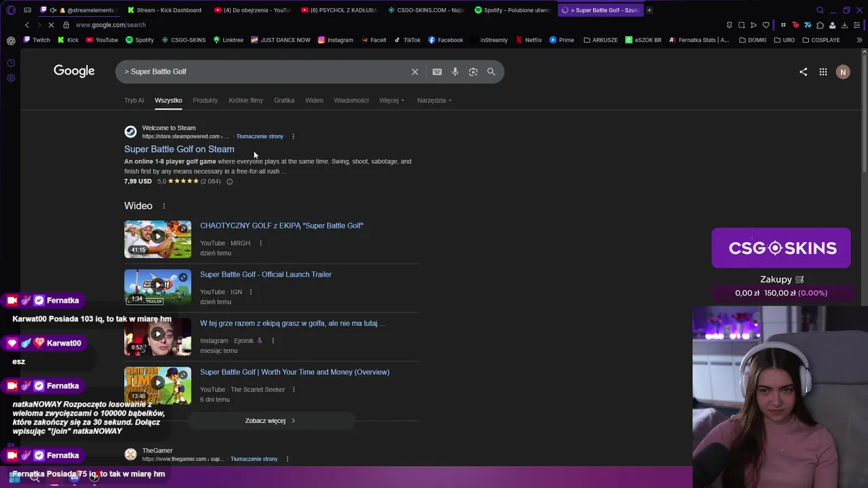868x488 pixels.
Task: Open Super Battle Golf on Steam link
Action: [x=179, y=149]
